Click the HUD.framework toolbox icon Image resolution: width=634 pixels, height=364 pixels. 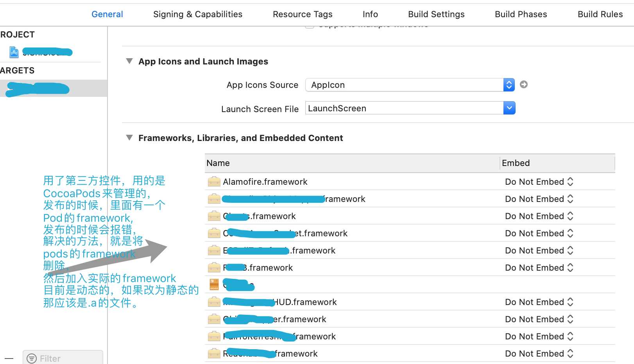[214, 302]
